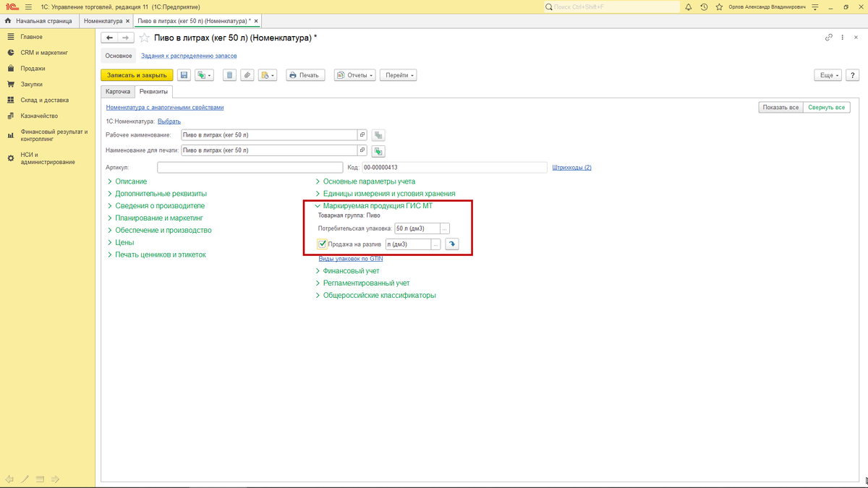The image size is (868, 488).
Task: Open the hamburger main menu icon
Action: 29,7
